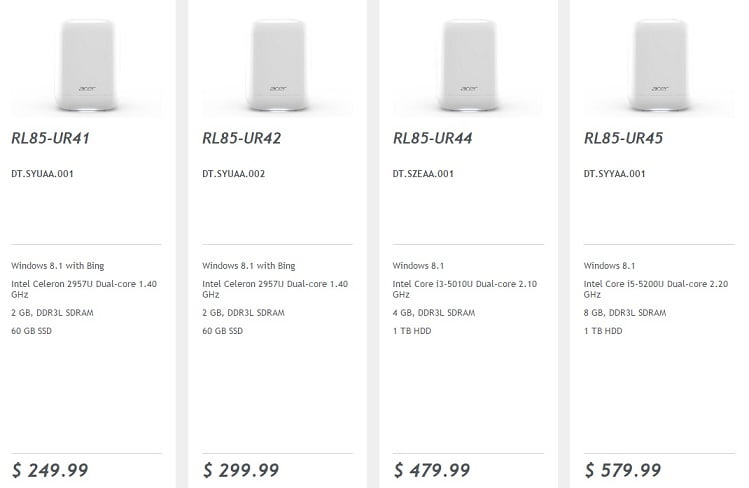Open the RL85-UR42 model title
Screen dimensions: 749x488
[x=242, y=139]
